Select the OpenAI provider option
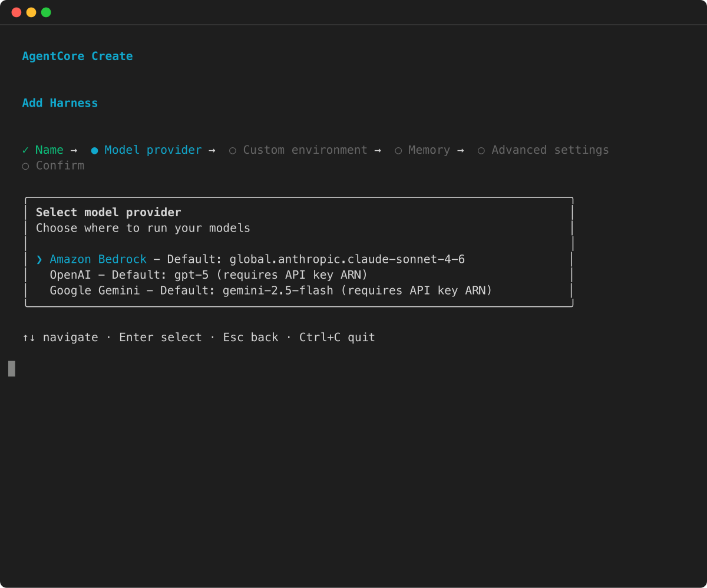707x588 pixels. click(x=209, y=275)
